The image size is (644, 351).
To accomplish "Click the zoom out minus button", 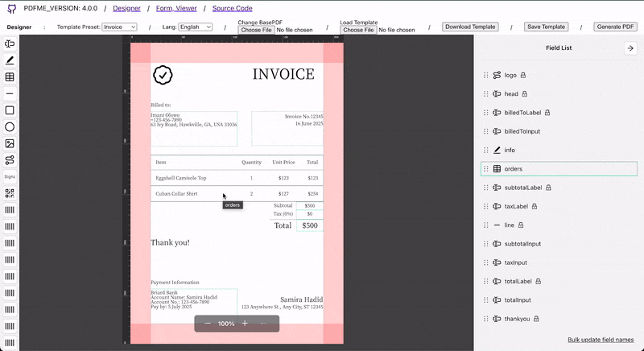I will pos(208,324).
